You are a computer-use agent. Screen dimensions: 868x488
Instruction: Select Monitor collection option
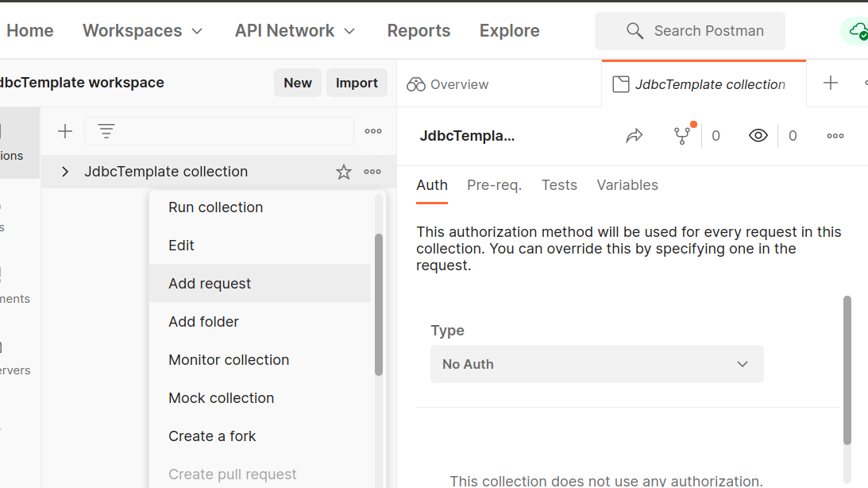point(260,360)
